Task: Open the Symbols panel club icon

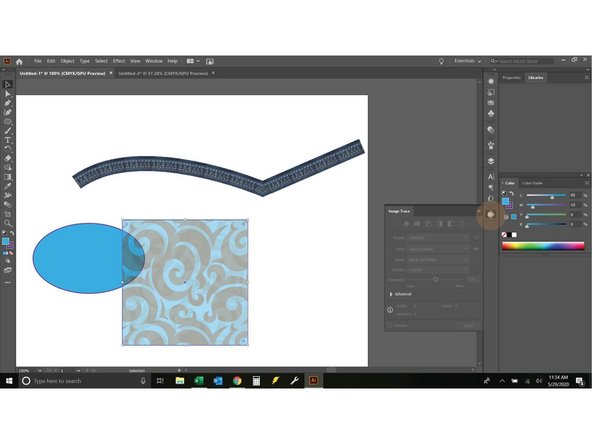Action: pos(490,113)
